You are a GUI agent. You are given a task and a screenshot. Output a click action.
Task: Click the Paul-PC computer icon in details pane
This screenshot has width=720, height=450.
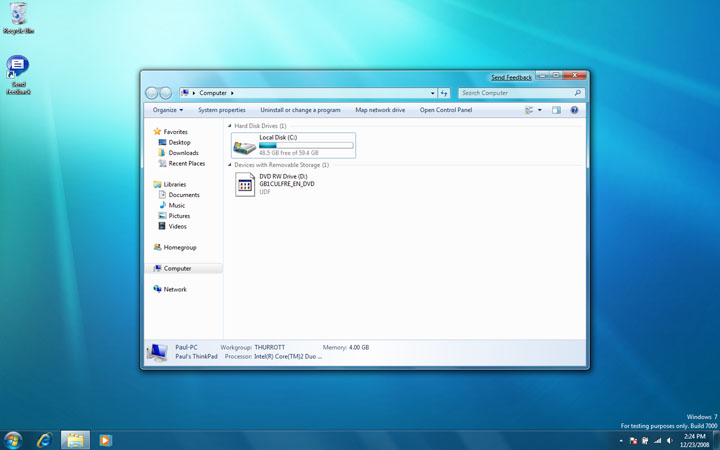[158, 352]
